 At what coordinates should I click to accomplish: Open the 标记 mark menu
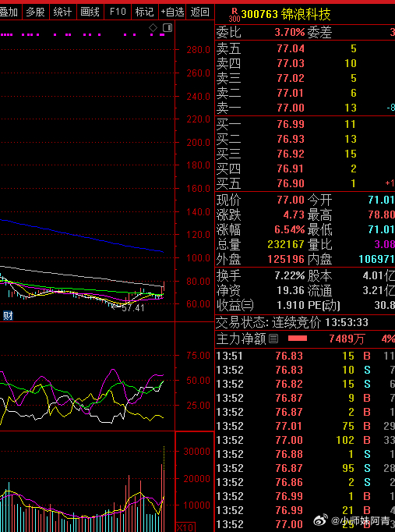coord(145,12)
